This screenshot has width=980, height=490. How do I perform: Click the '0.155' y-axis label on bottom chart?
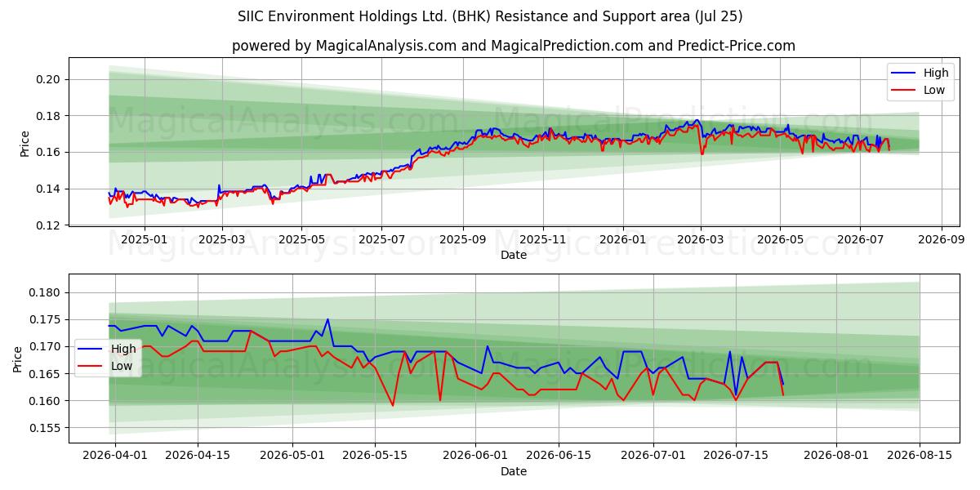point(46,428)
